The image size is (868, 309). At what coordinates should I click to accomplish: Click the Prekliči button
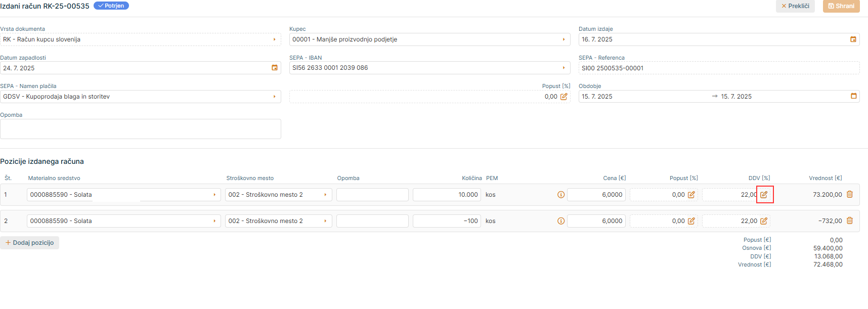(795, 6)
